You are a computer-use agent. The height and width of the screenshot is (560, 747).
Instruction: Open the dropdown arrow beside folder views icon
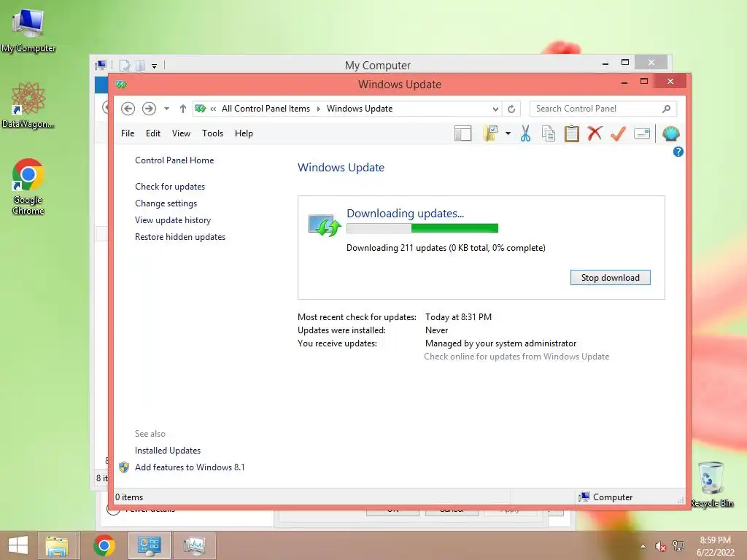[508, 134]
